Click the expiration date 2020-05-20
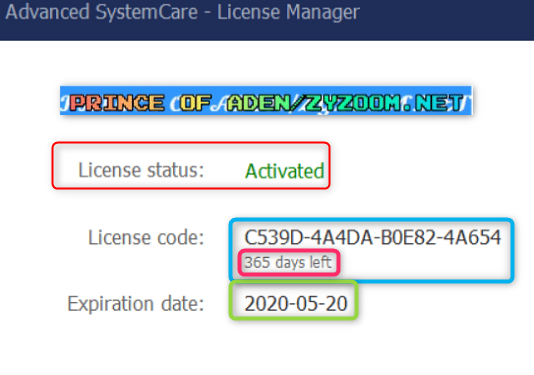The height and width of the screenshot is (375, 534). click(x=296, y=303)
